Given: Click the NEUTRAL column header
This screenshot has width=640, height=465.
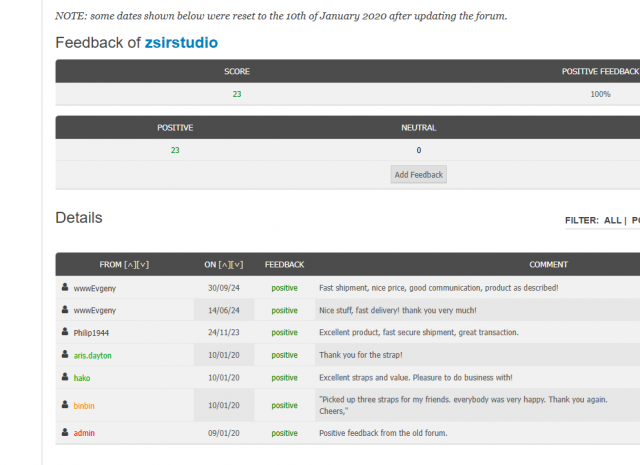Looking at the screenshot, I should (x=418, y=128).
